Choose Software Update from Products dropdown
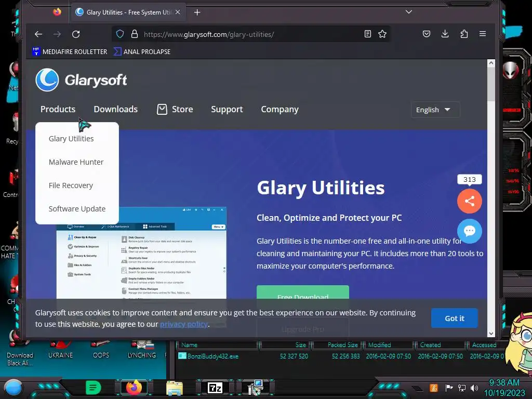The width and height of the screenshot is (532, 399). pyautogui.click(x=77, y=209)
